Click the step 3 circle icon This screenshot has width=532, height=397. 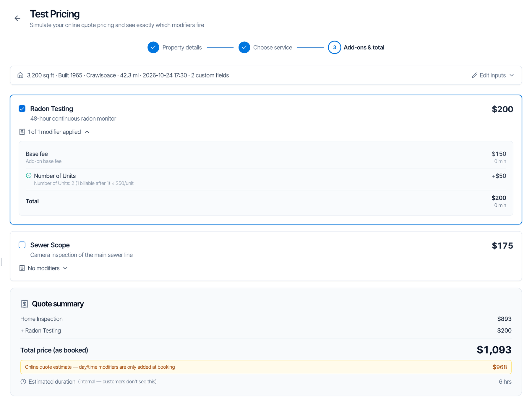pyautogui.click(x=334, y=48)
